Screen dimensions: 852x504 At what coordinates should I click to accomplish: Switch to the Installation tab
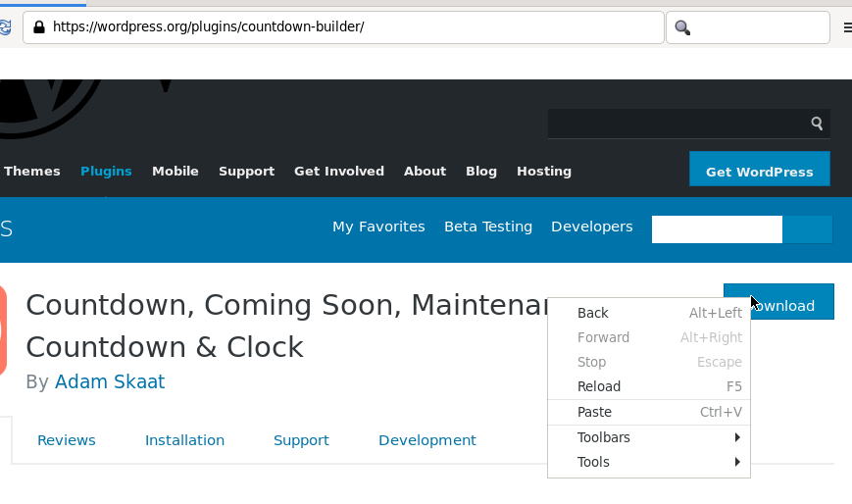pyautogui.click(x=184, y=440)
